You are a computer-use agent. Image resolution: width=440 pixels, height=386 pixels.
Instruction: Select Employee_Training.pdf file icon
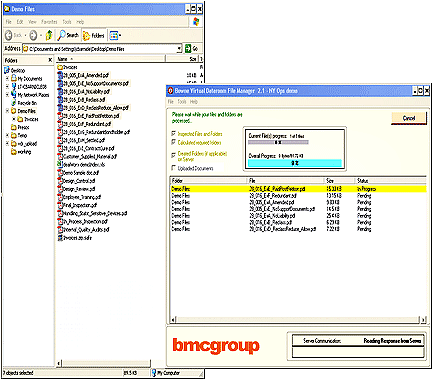coord(60,197)
